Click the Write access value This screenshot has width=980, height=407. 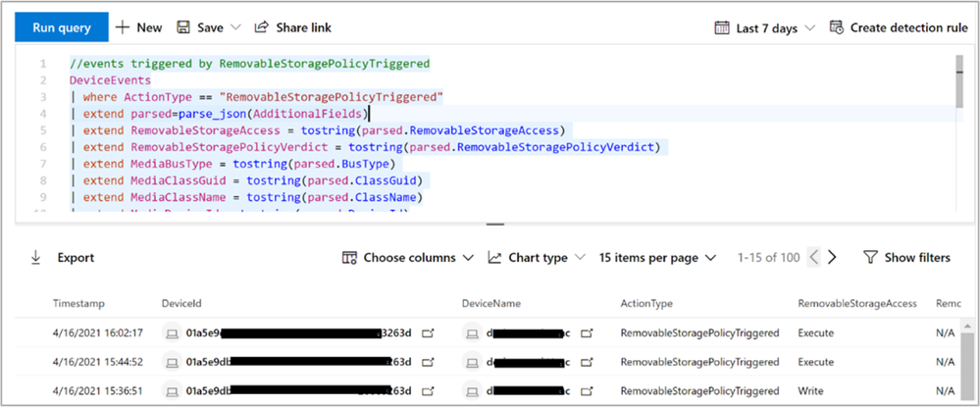(810, 390)
